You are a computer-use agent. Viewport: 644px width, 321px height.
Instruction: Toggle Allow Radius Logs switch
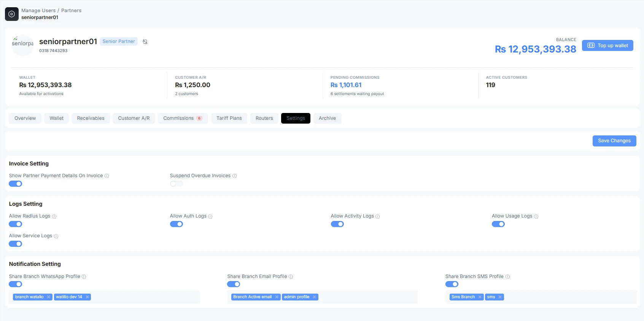[x=16, y=224]
